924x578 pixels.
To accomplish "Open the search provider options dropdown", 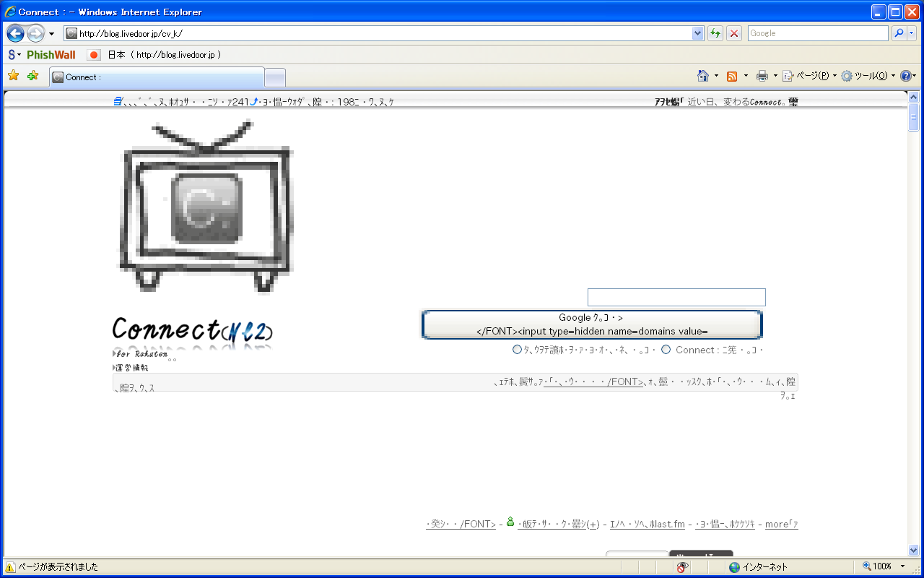I will [x=912, y=33].
